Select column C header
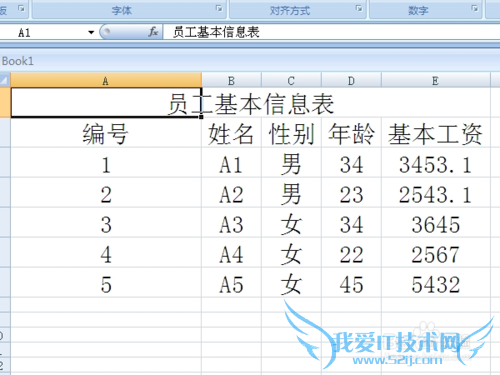The width and height of the screenshot is (500, 375). tap(291, 80)
